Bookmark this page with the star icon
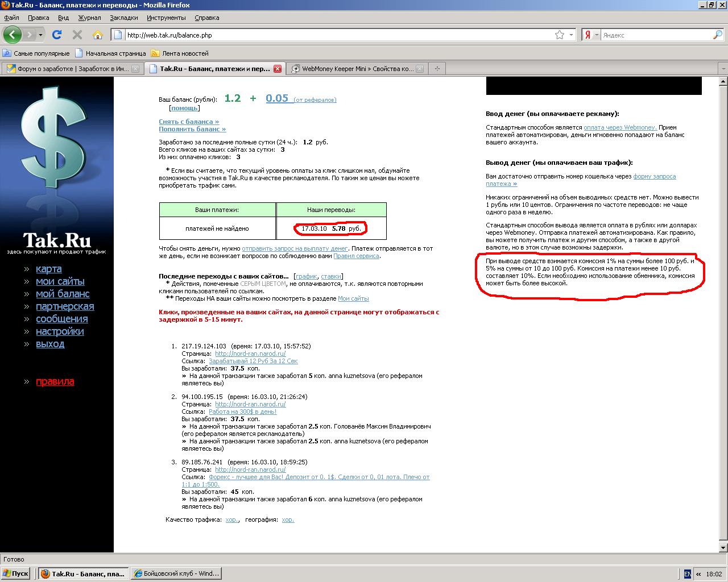This screenshot has height=582, width=728. [x=560, y=35]
